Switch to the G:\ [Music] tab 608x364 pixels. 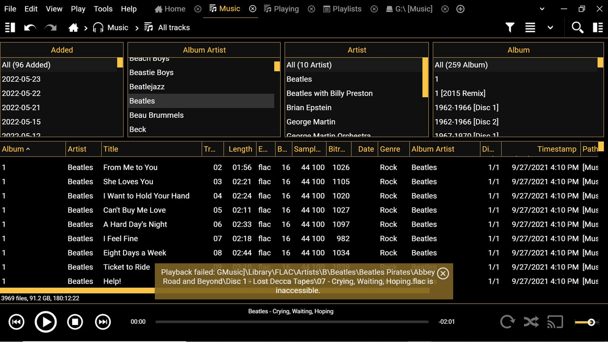coord(409,9)
